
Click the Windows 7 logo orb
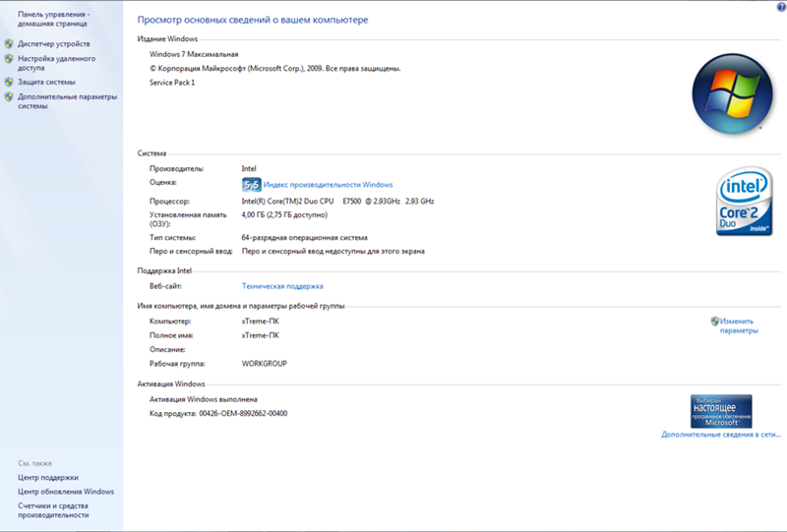click(732, 93)
